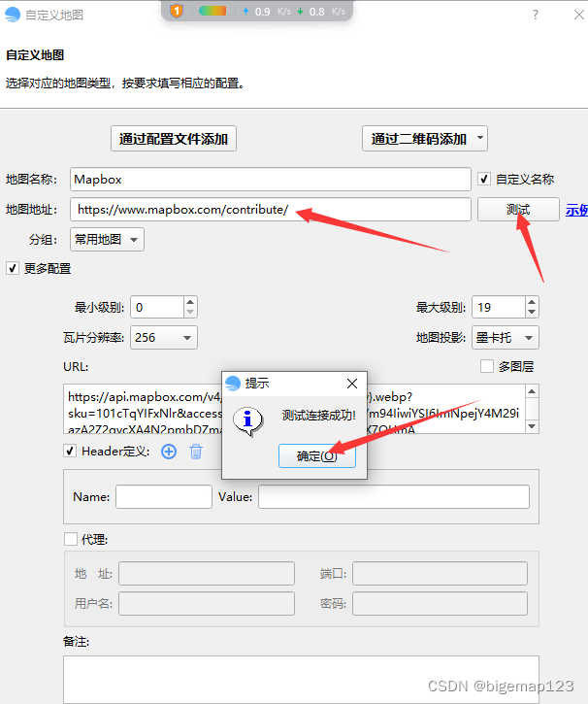Open the 瓦片分辨率 256 dropdown
The image size is (588, 704).
164,338
